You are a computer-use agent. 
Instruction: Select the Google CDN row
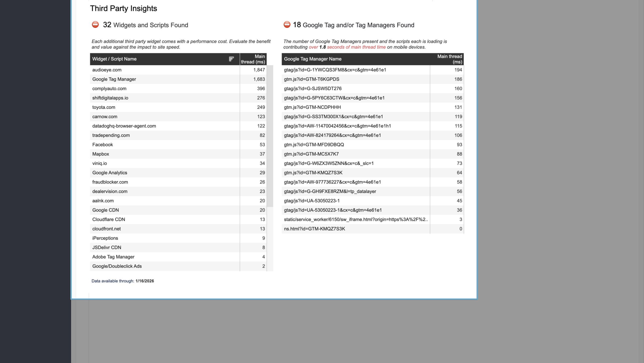point(178,210)
